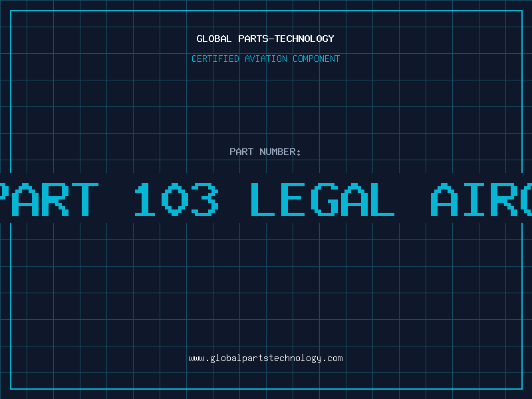Click the first L in large LEGAL

[263, 199]
